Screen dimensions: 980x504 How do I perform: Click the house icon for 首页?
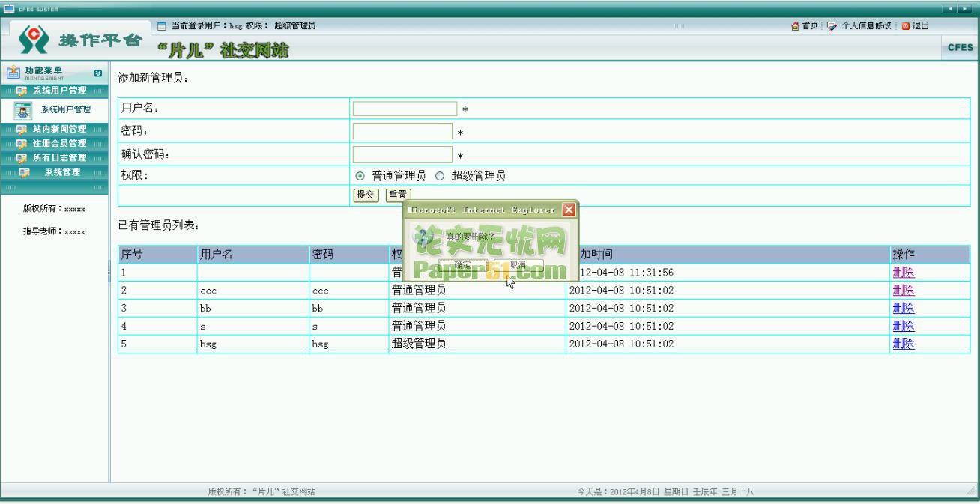point(795,26)
